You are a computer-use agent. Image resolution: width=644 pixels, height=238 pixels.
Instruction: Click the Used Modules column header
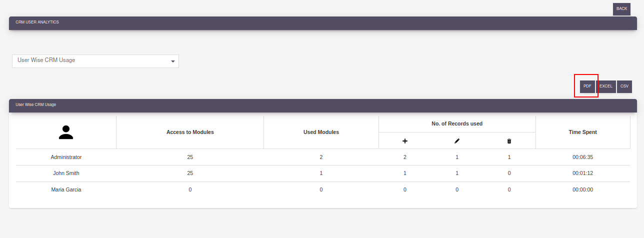tap(321, 132)
